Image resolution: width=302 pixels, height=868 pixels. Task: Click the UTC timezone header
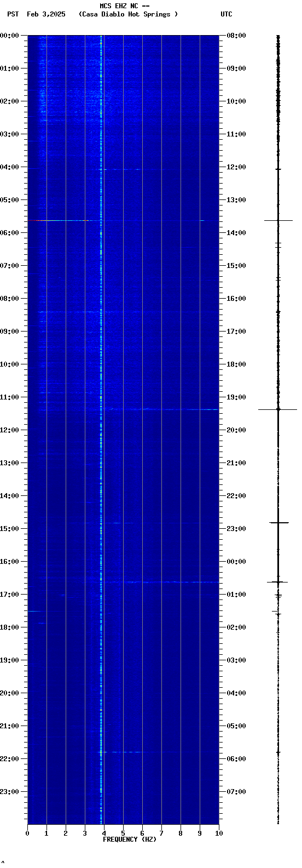226,14
